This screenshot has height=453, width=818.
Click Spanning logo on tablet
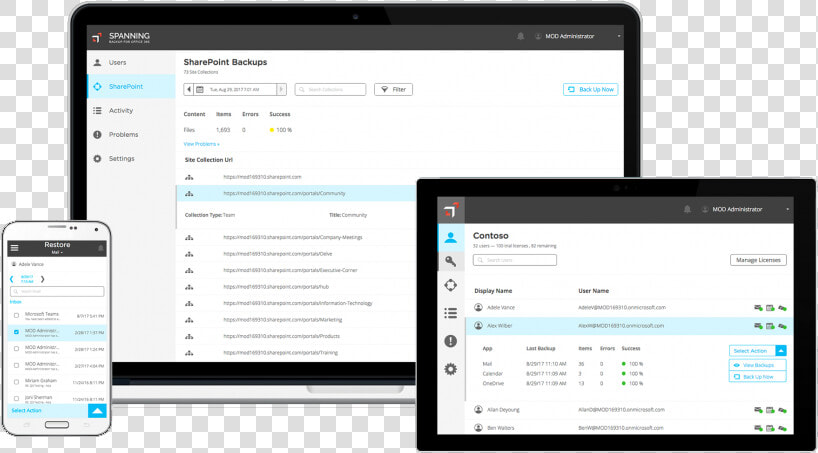coord(451,210)
